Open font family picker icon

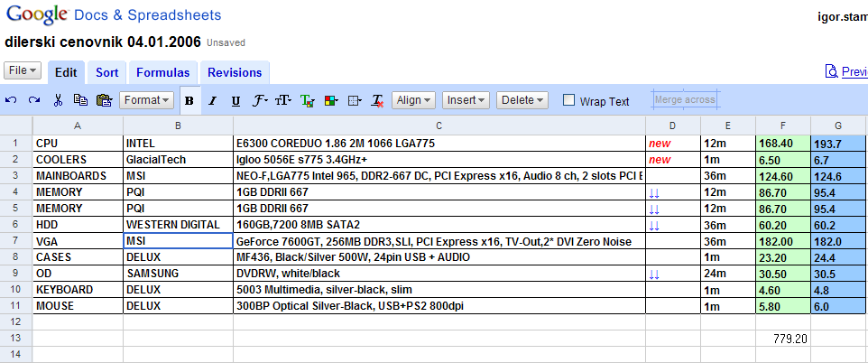[x=260, y=101]
